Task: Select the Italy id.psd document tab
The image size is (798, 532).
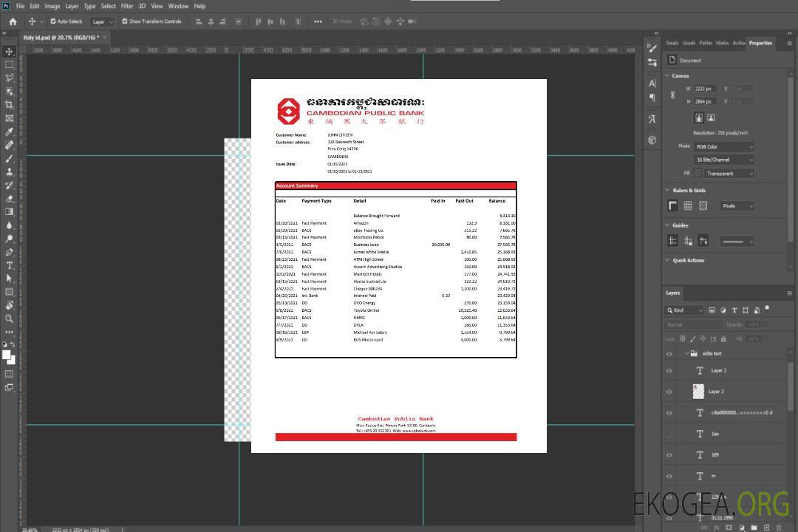Action: coord(61,38)
